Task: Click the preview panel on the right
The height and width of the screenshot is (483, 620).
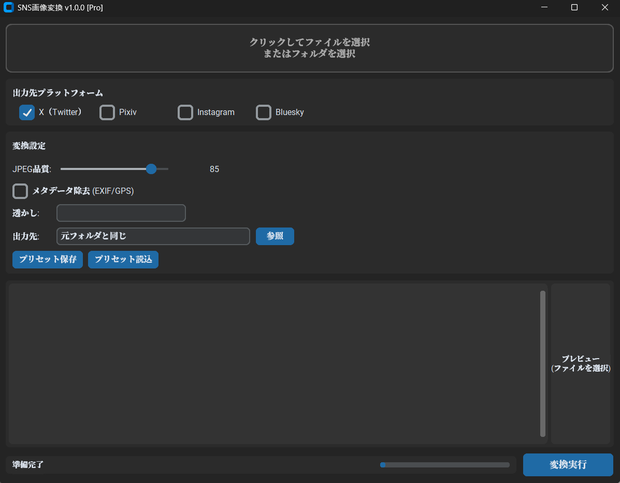Action: click(580, 363)
